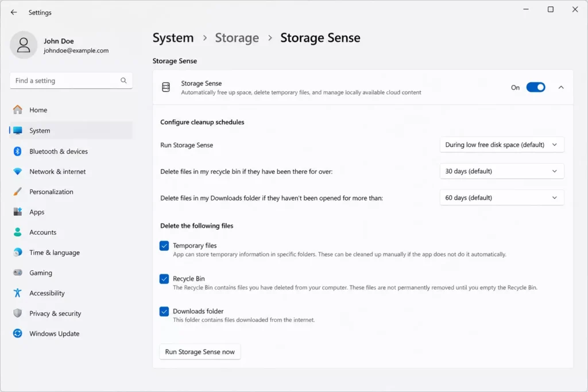Click the Personalization brush icon
Screen dimensions: 588x392
coord(18,192)
